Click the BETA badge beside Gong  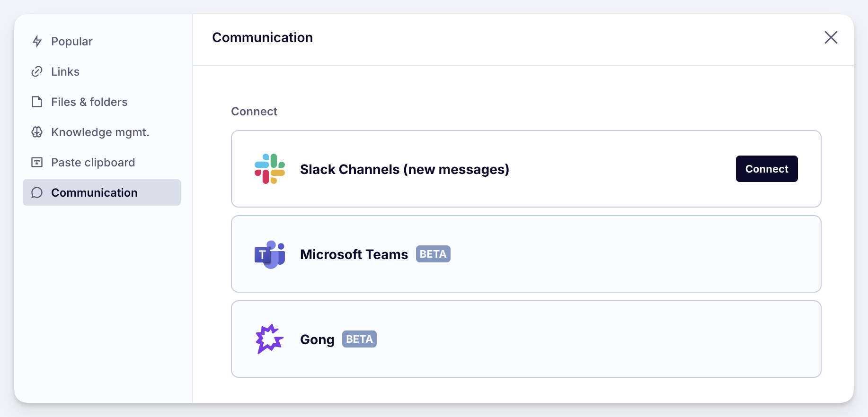359,339
